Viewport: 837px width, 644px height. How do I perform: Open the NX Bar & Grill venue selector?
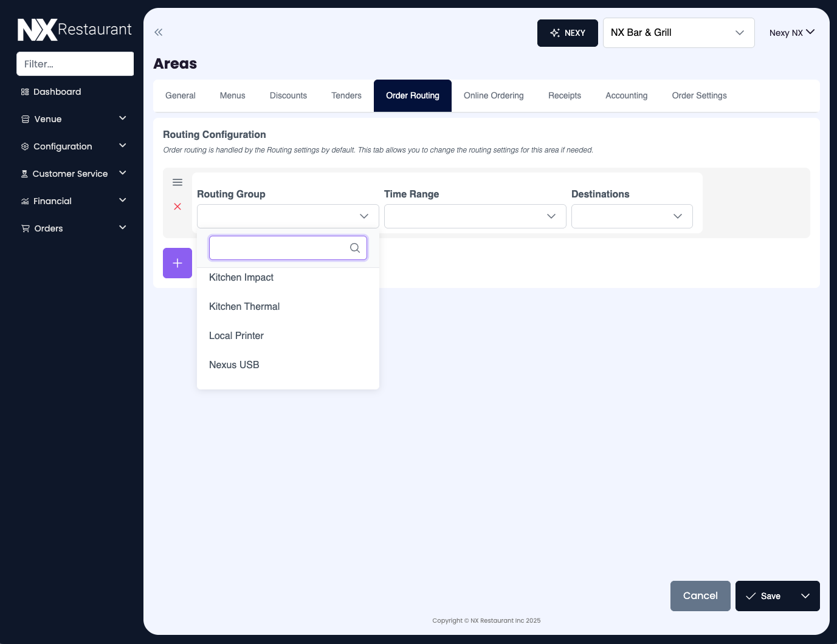678,33
